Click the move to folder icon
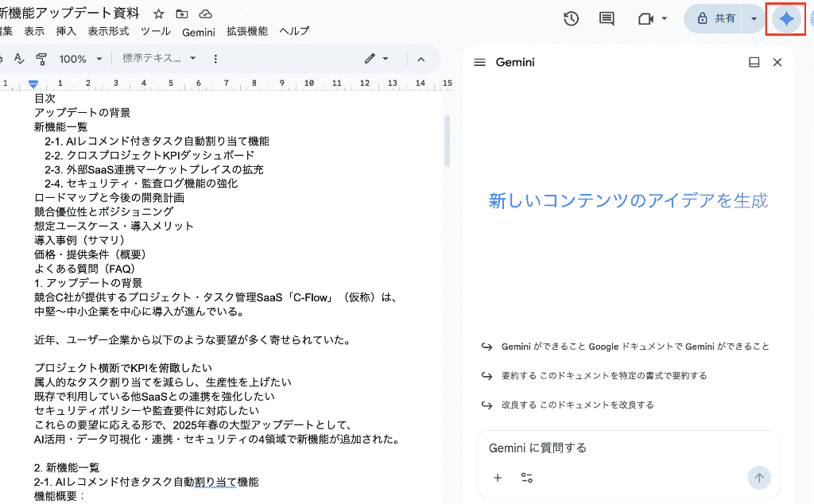 [x=182, y=14]
